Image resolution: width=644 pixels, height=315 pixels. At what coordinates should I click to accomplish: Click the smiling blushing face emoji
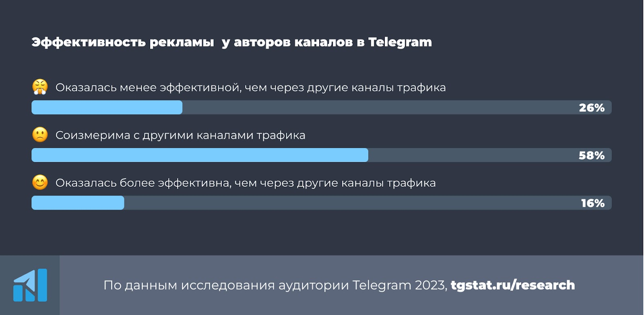click(x=40, y=183)
